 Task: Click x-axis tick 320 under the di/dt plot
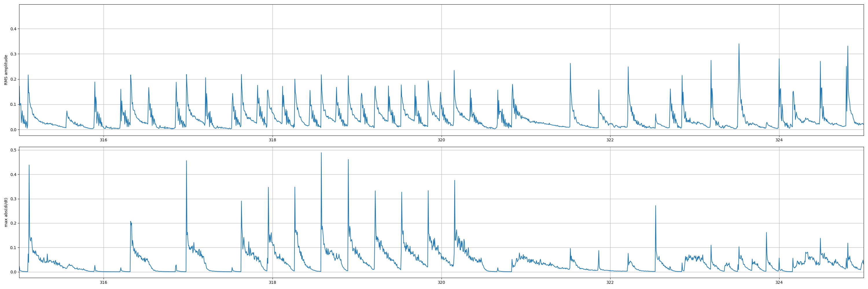(442, 283)
